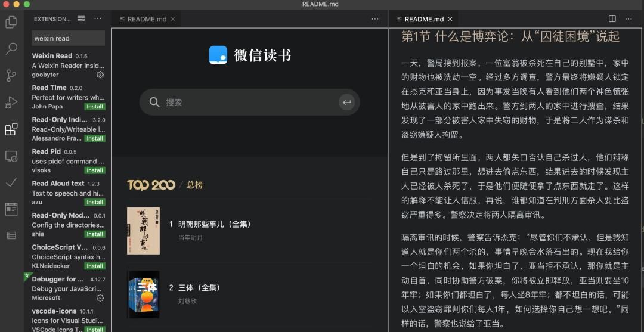644x332 pixels.
Task: Click author name 当年明月
Action: click(x=190, y=238)
